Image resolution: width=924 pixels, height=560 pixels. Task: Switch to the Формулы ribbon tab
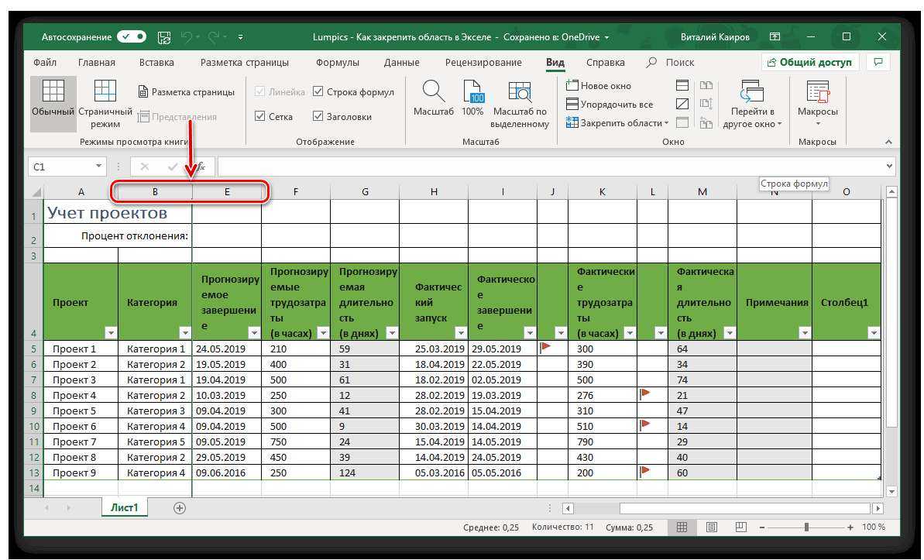pos(338,63)
